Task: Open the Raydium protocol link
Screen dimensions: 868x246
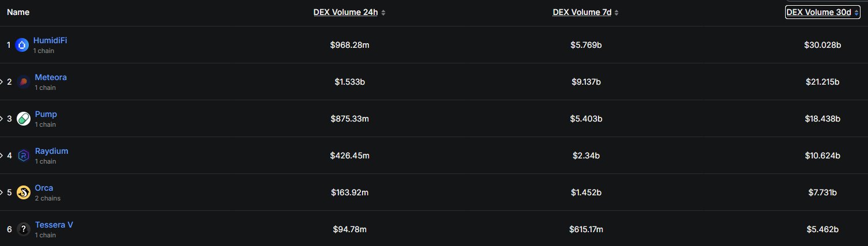Action: tap(51, 151)
